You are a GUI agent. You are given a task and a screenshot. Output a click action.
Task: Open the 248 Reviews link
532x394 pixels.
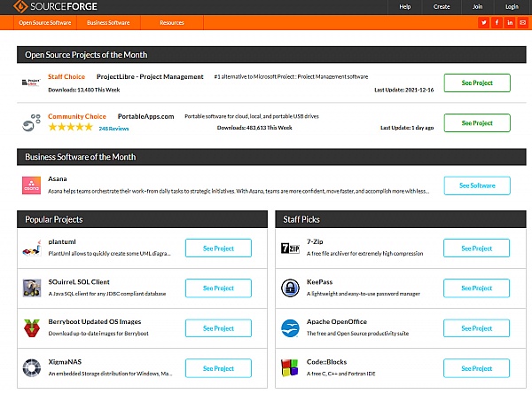pos(115,128)
